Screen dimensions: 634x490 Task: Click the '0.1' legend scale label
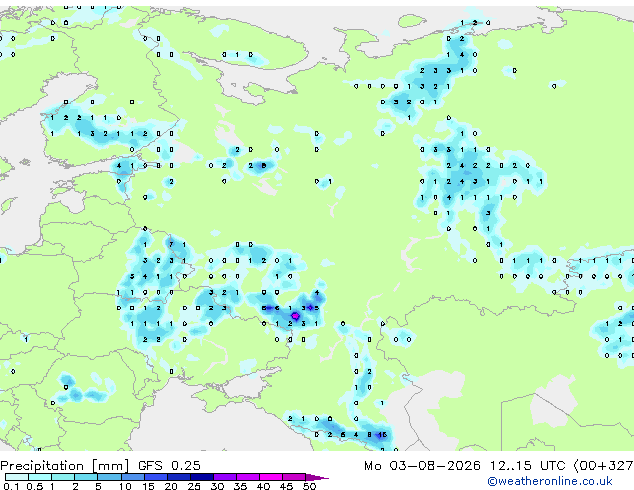click(11, 486)
